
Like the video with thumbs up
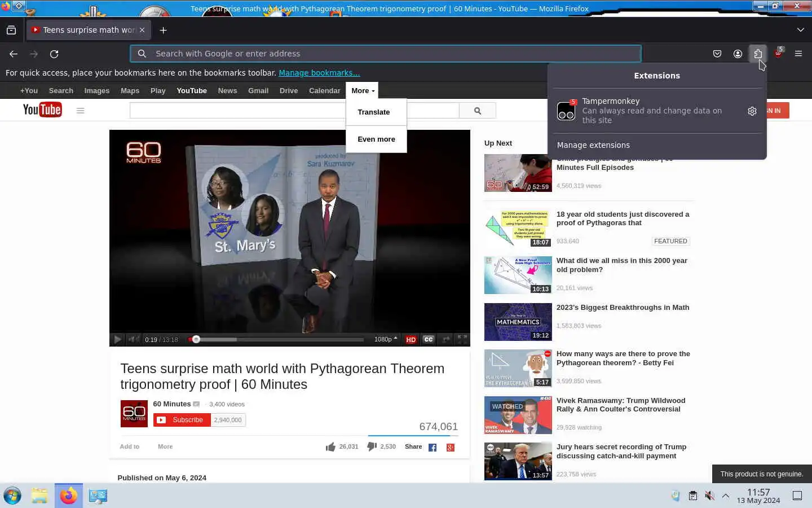coord(330,447)
